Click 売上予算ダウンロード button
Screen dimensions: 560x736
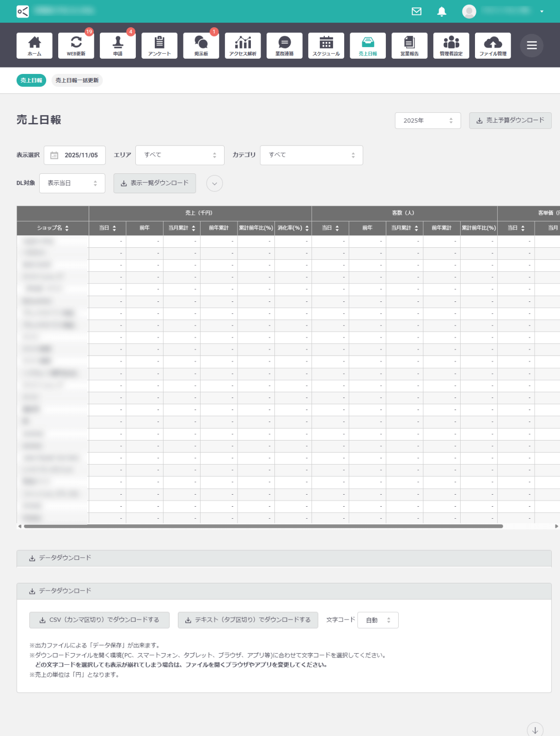510,121
